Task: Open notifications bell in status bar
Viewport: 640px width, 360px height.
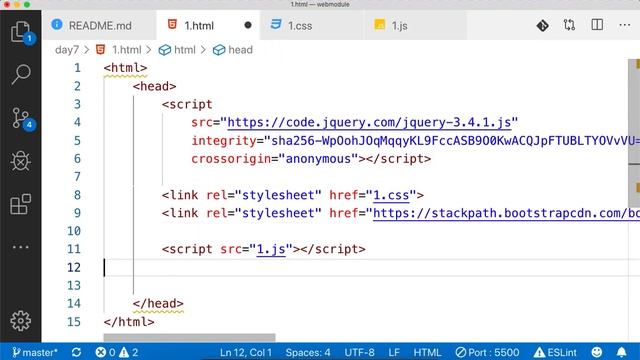Action: pos(621,352)
